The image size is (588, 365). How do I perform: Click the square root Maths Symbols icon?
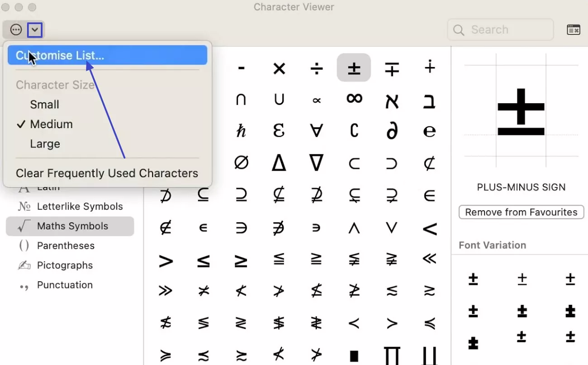coord(24,226)
